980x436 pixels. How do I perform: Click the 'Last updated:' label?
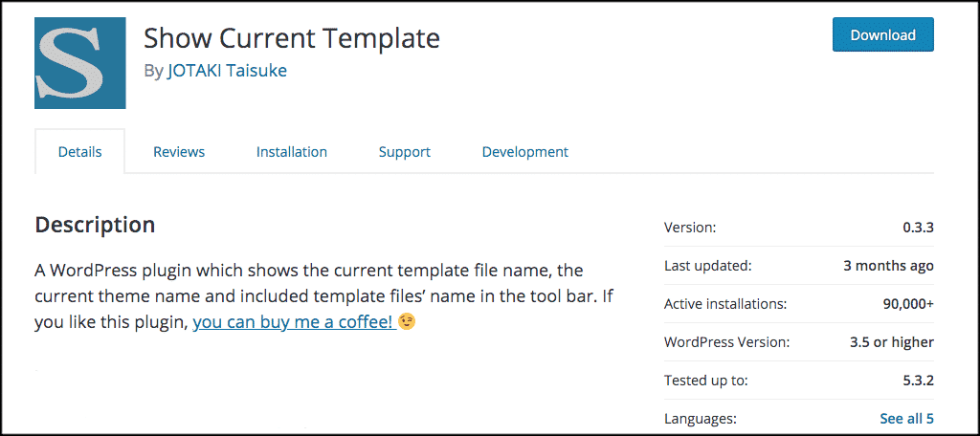pos(707,266)
